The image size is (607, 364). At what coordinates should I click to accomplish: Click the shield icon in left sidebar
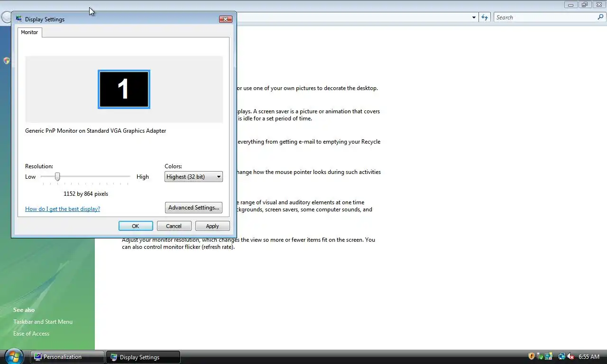pos(6,61)
